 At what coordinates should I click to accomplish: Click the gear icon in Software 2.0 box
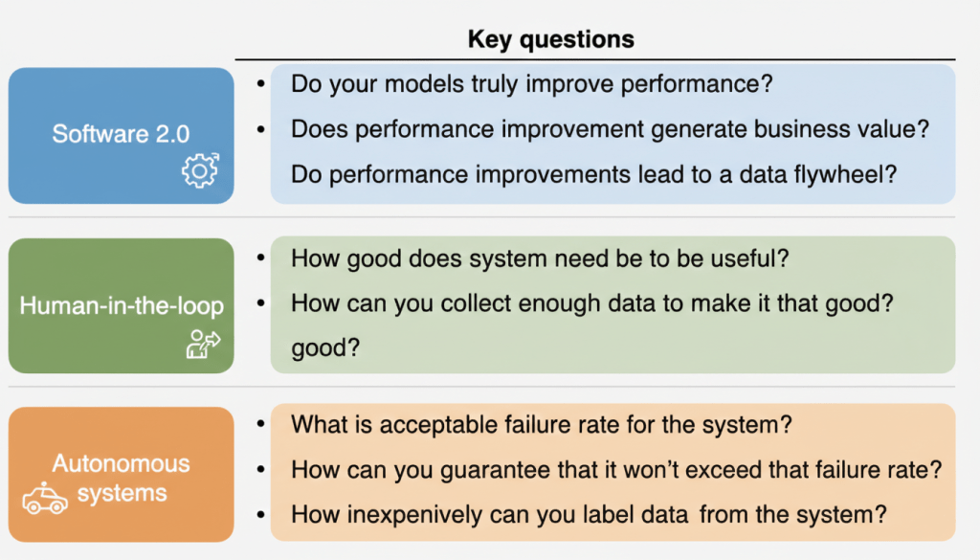coord(200,170)
